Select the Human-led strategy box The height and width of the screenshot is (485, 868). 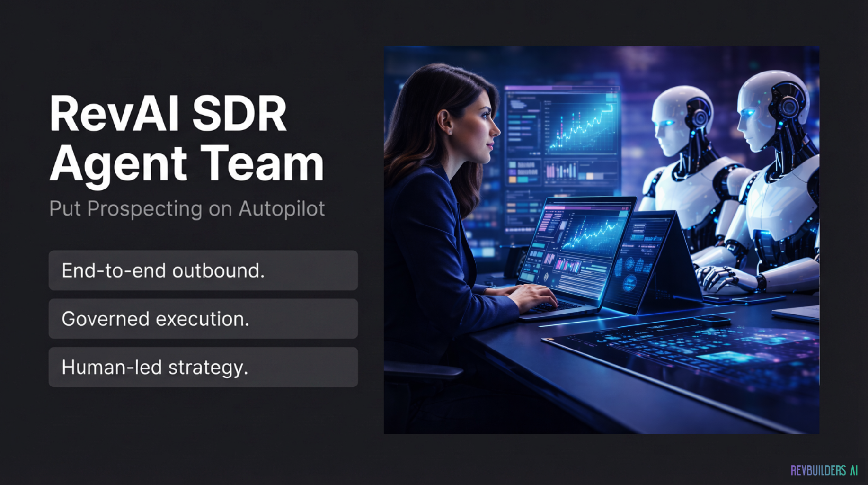[203, 367]
